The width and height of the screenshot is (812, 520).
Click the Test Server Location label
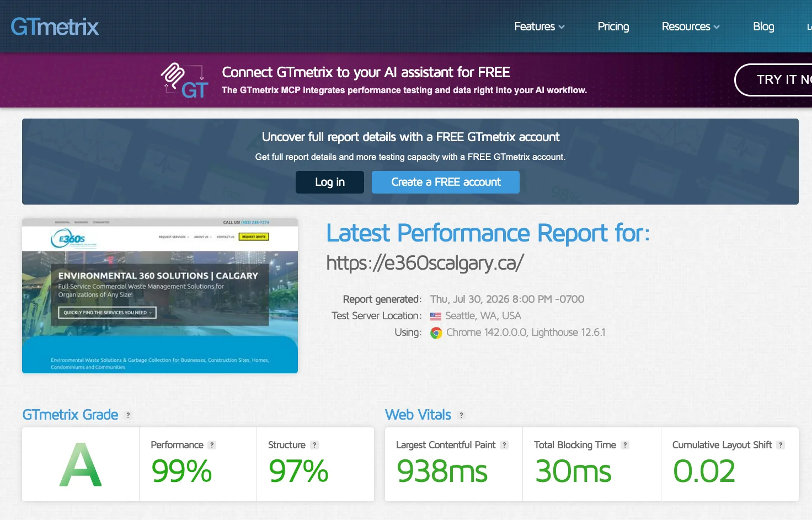pyautogui.click(x=377, y=316)
